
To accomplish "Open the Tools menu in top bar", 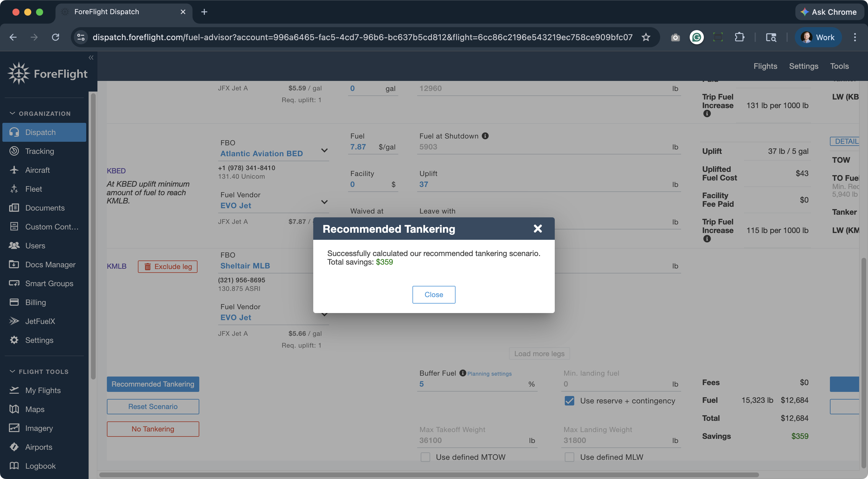I will [x=839, y=66].
